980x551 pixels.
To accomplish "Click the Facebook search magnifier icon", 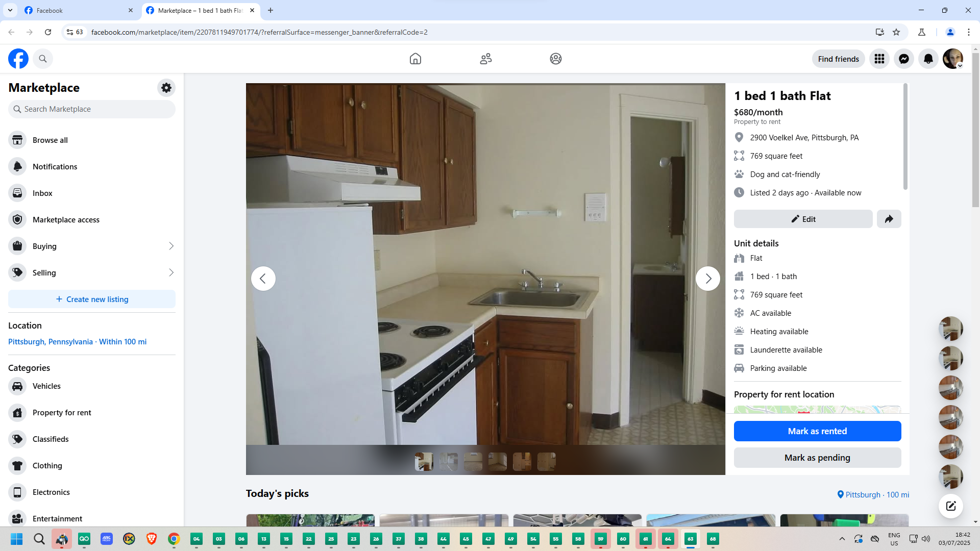I will pos(43,59).
